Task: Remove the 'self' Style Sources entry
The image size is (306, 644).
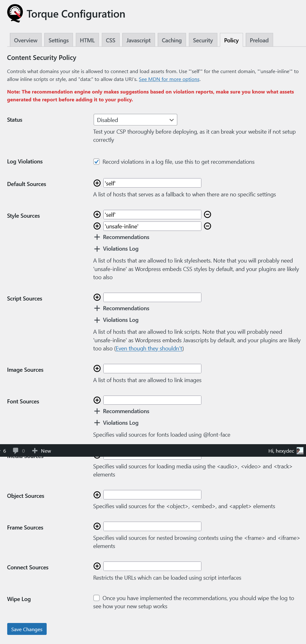Action: point(207,215)
